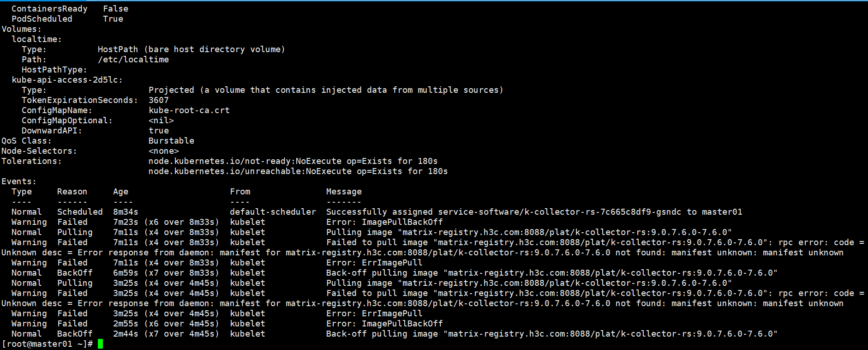Click the "PodScheduled" condition text
868x350 pixels.
(42, 19)
